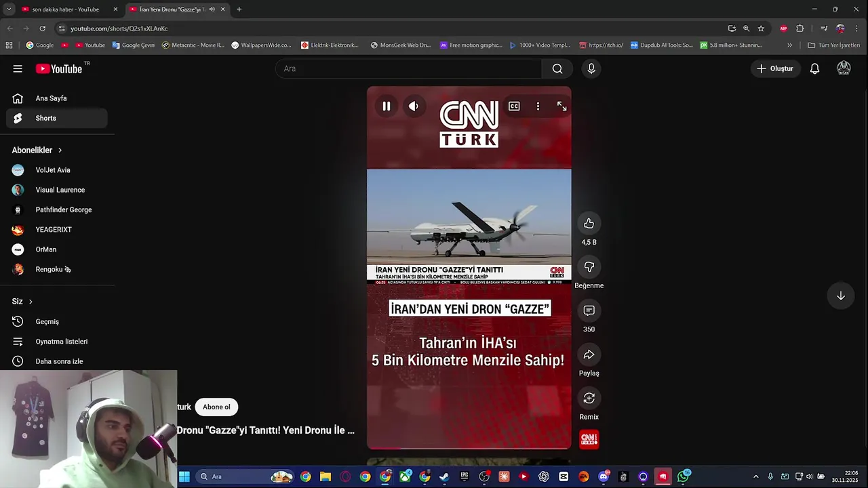Toggle closed captions on the Short
This screenshot has width=868, height=488.
(x=514, y=106)
